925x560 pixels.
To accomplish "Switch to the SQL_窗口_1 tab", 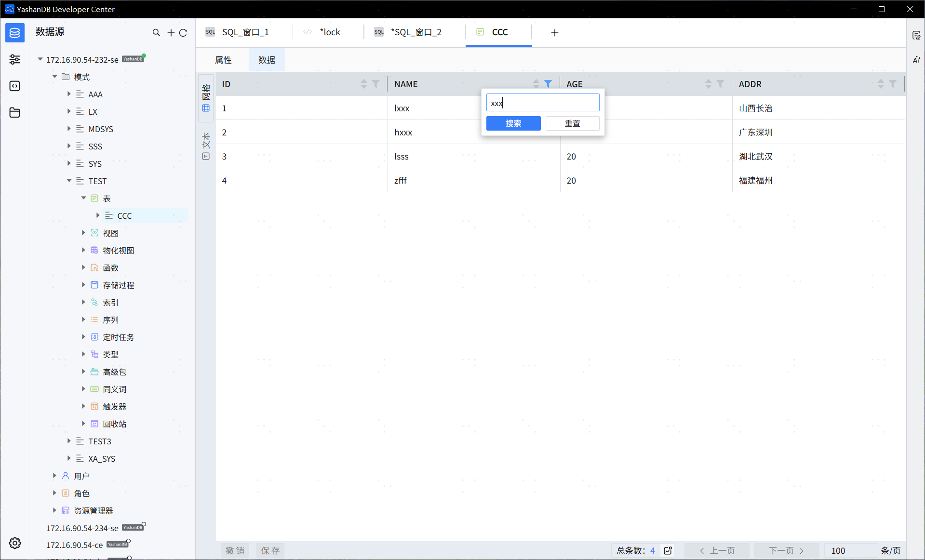I will [x=245, y=32].
